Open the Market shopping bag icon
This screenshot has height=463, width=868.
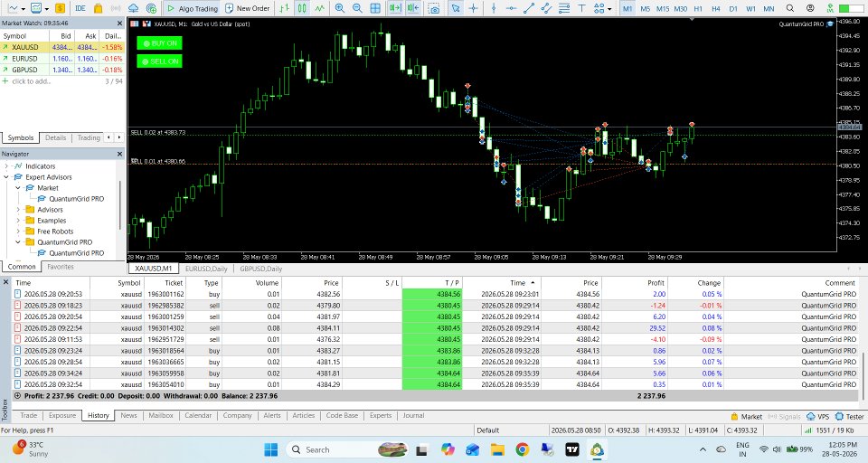pos(98,8)
